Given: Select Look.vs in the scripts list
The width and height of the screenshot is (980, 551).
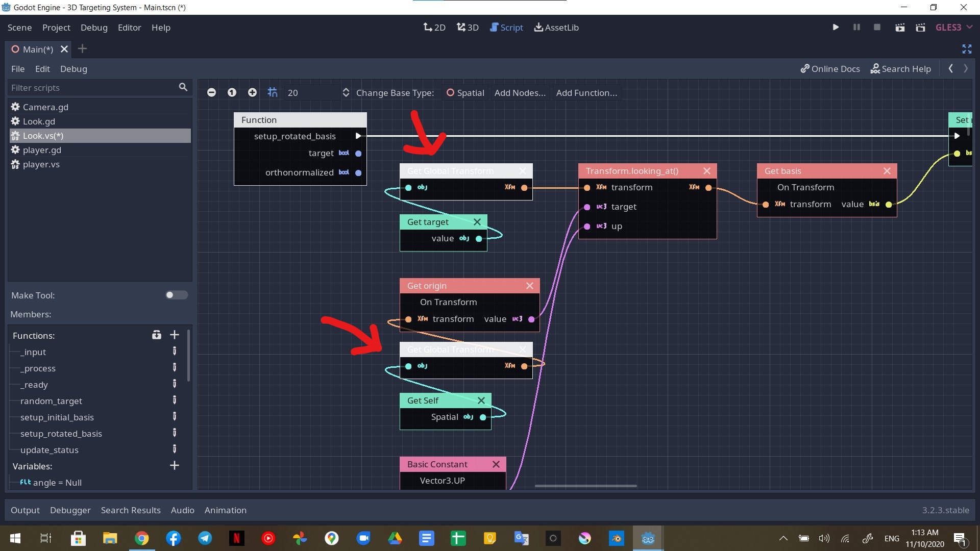Looking at the screenshot, I should 43,136.
